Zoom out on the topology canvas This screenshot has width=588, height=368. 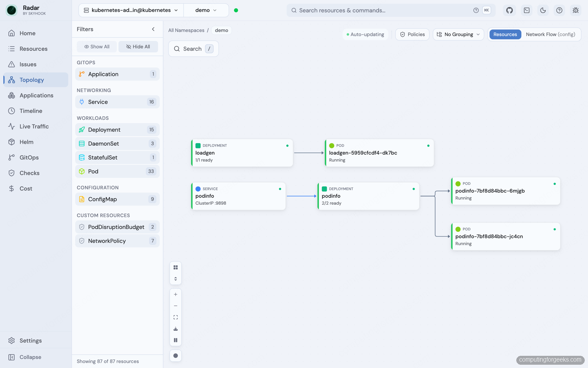tap(176, 306)
